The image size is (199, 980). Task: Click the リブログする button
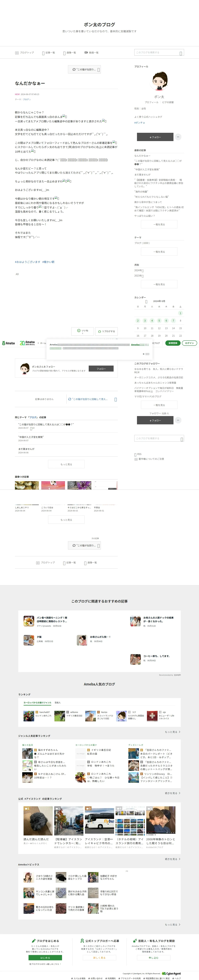[106, 331]
